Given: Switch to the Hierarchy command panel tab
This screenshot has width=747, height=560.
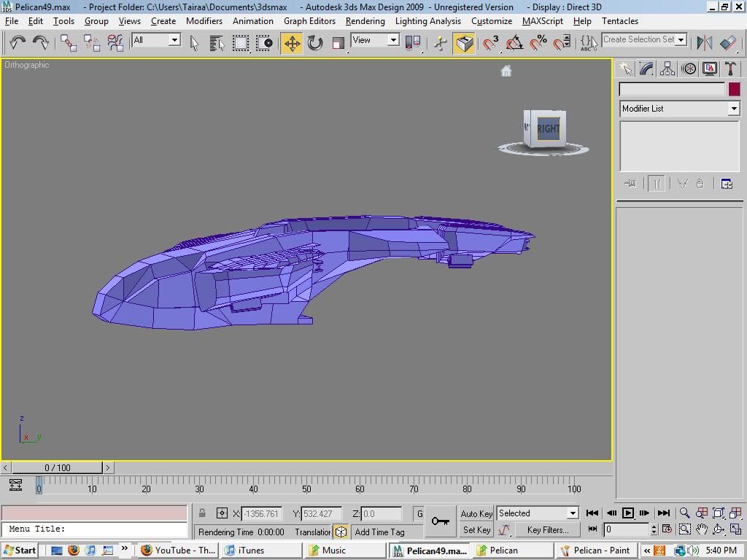Looking at the screenshot, I should [667, 69].
